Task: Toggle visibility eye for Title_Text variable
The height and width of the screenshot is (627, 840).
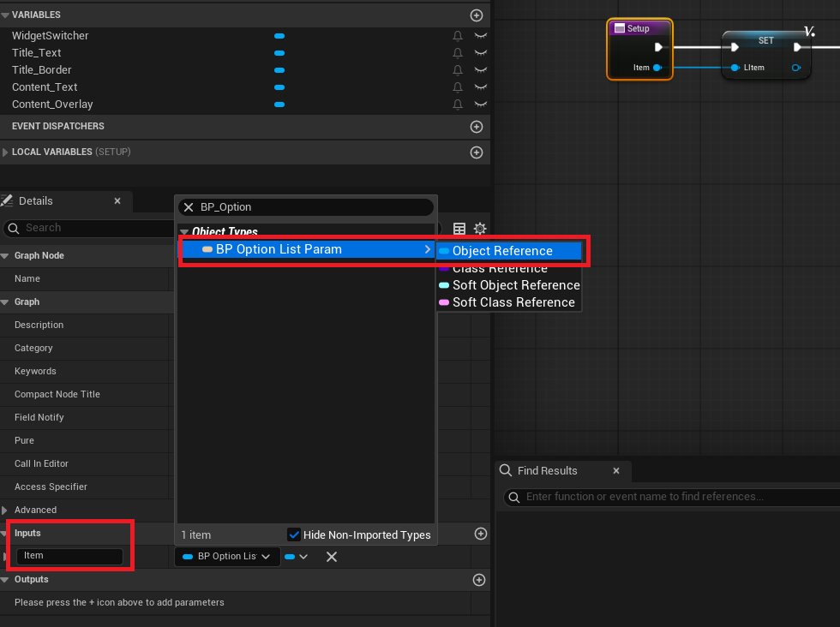Action: [481, 53]
